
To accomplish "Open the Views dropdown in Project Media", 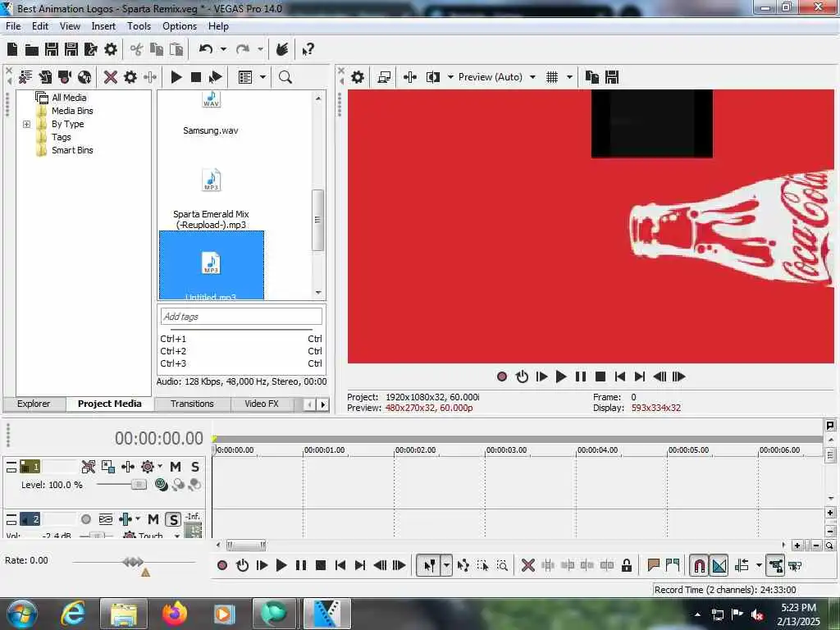I will (x=262, y=77).
